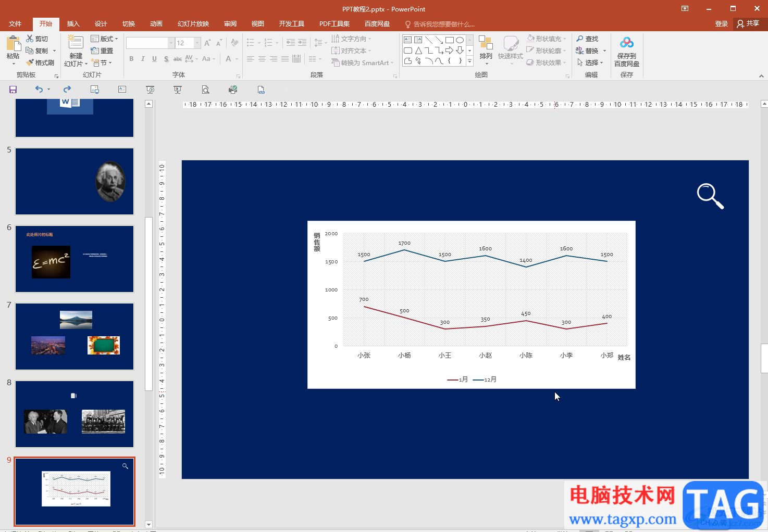Image resolution: width=768 pixels, height=532 pixels.
Task: Click the New Slide (新建幻灯片) icon
Action: click(76, 43)
